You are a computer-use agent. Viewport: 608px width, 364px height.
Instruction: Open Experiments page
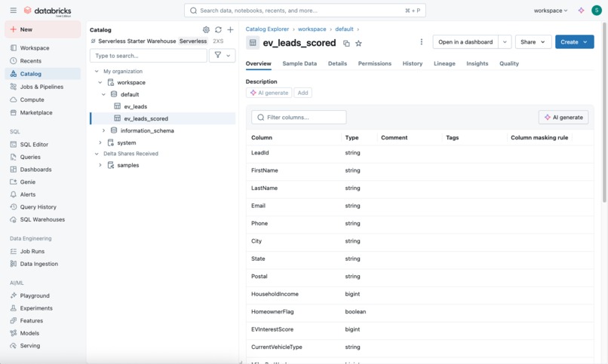click(x=43, y=308)
